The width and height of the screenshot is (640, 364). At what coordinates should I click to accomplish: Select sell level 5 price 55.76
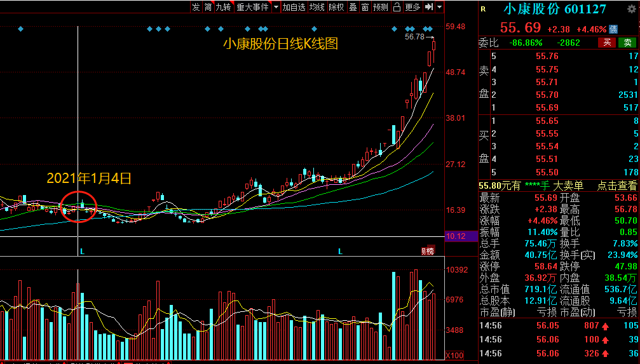pyautogui.click(x=547, y=56)
